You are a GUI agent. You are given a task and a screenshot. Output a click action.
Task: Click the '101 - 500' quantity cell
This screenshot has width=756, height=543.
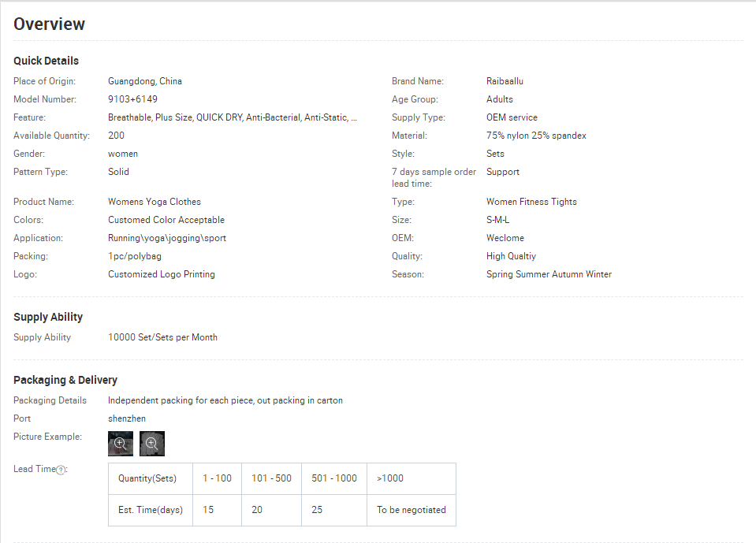click(271, 478)
